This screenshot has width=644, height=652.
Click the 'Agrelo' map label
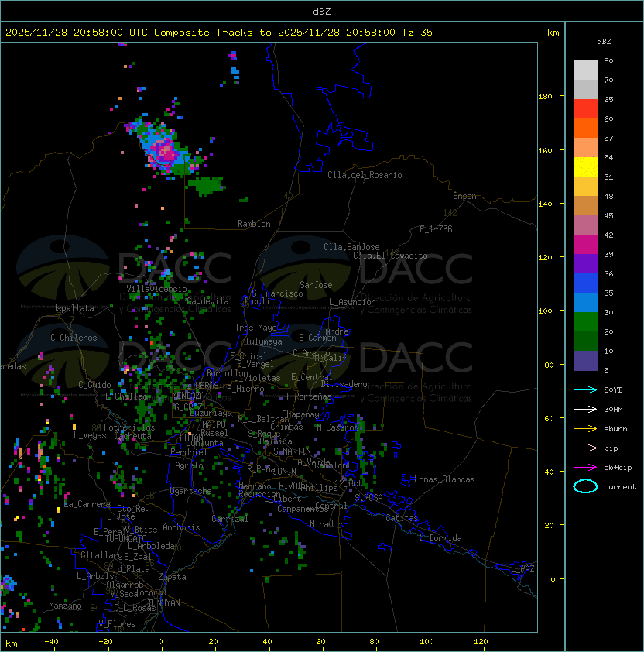click(189, 465)
